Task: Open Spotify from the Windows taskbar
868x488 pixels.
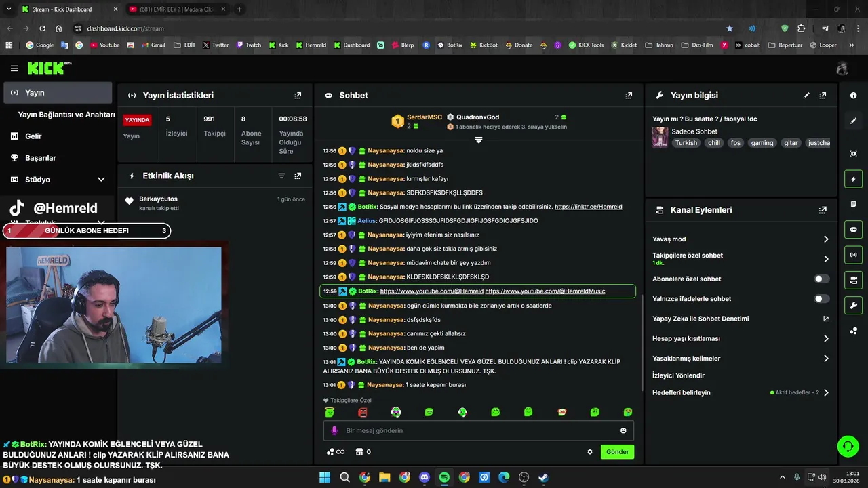Action: pos(444,477)
